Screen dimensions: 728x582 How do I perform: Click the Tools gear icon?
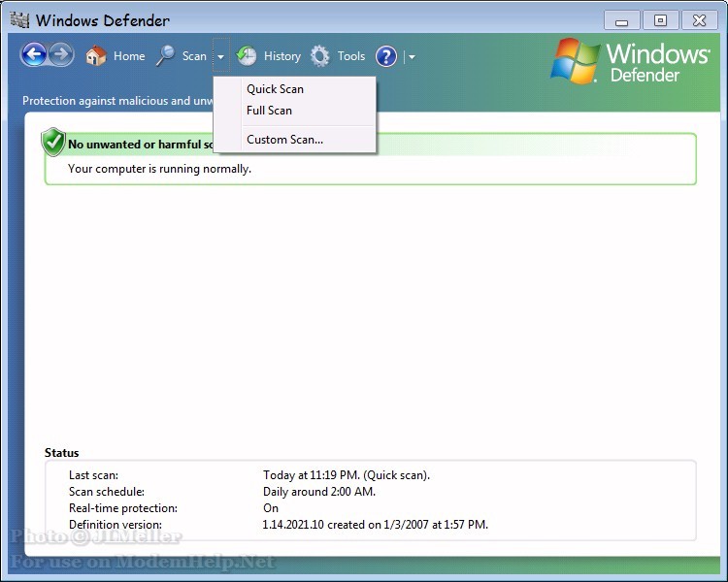tap(320, 56)
